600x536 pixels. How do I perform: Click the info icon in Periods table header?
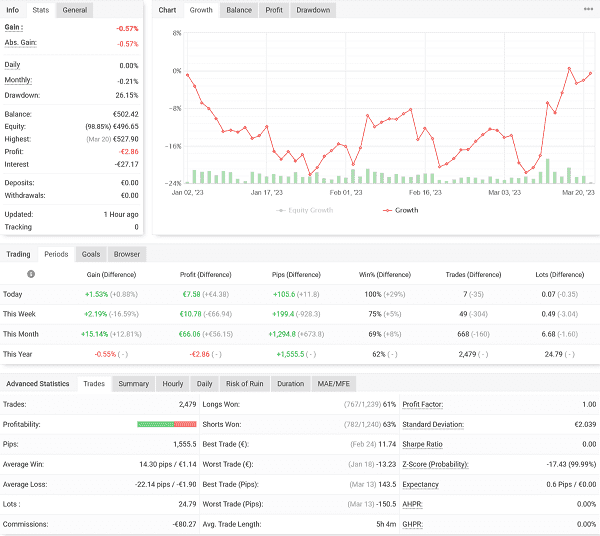click(31, 274)
